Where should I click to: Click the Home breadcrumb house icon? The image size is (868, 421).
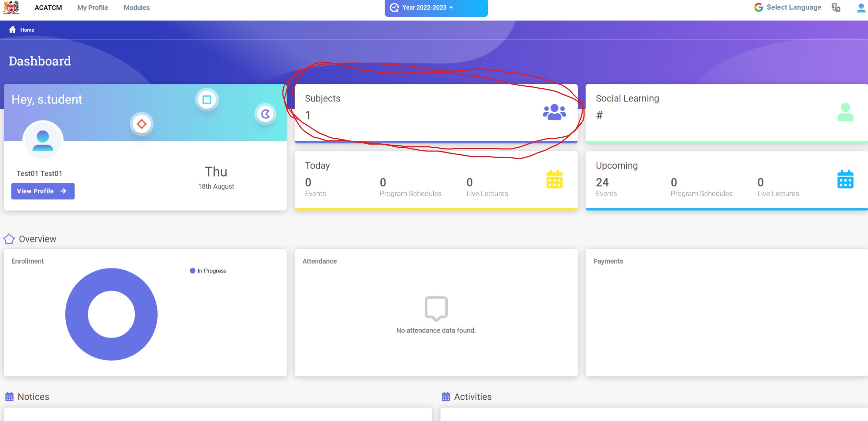12,30
